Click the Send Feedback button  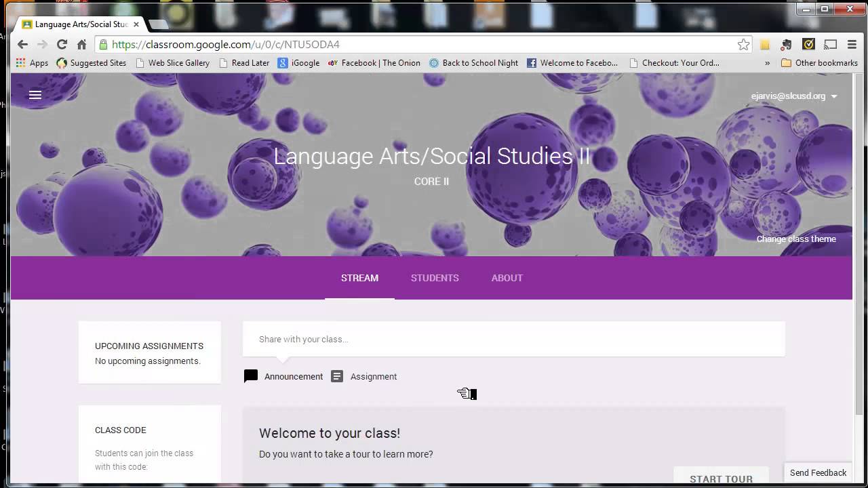coord(818,472)
